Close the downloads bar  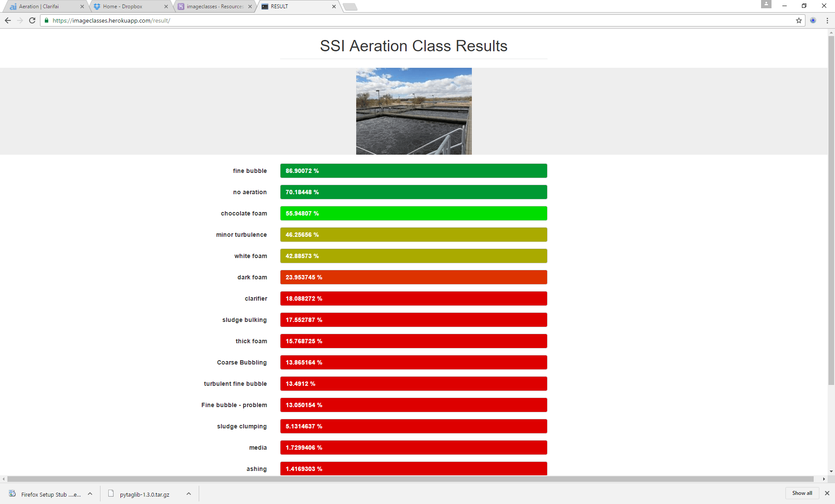point(827,493)
